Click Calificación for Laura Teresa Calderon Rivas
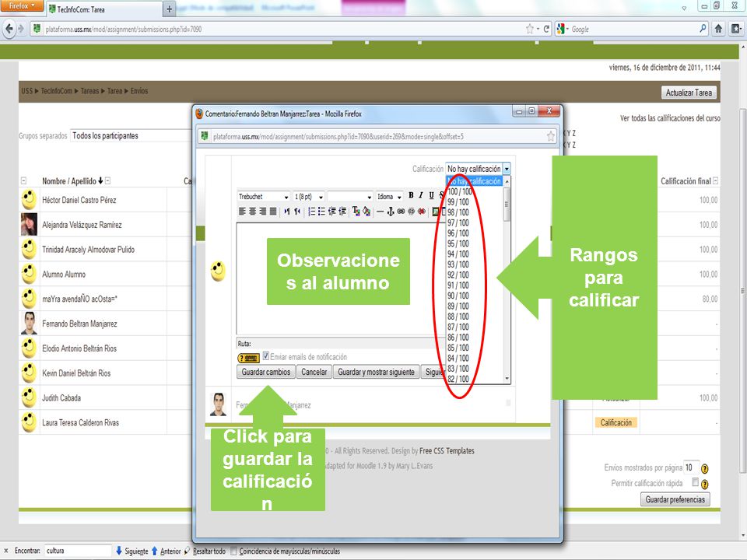 [616, 422]
